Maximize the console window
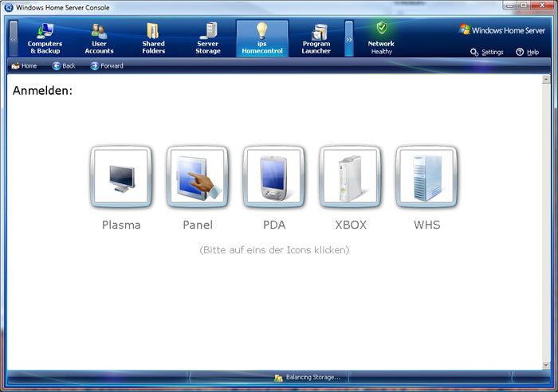 click(524, 5)
